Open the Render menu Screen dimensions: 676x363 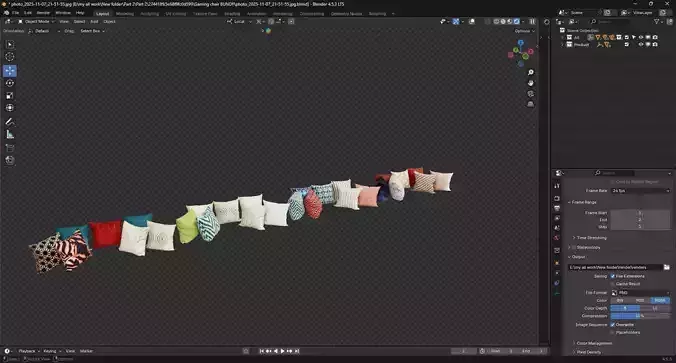tap(43, 13)
